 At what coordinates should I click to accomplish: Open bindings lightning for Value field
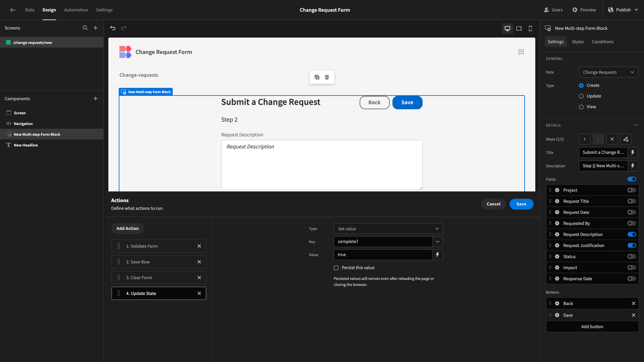pos(438,255)
